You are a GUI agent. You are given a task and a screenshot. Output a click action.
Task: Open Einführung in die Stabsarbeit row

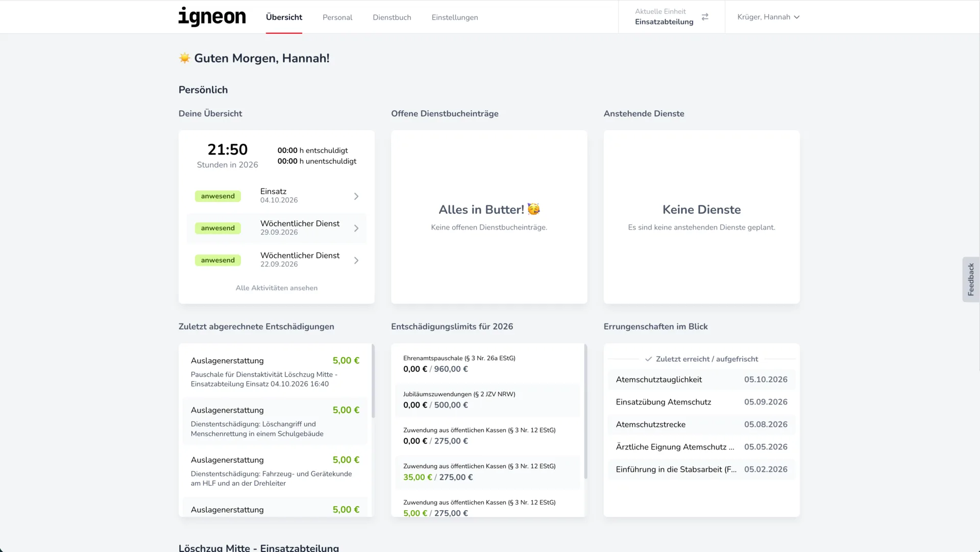click(x=701, y=469)
